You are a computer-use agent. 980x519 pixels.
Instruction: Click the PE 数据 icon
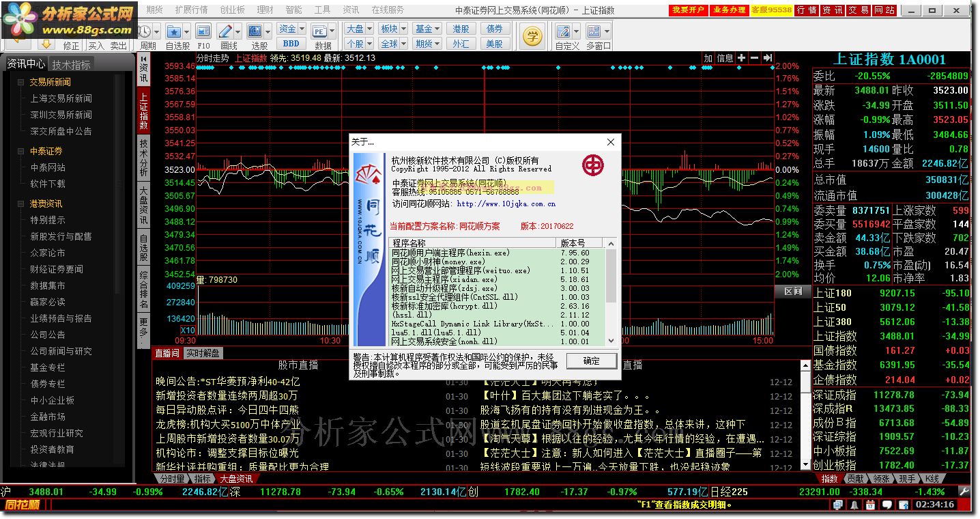(x=319, y=31)
